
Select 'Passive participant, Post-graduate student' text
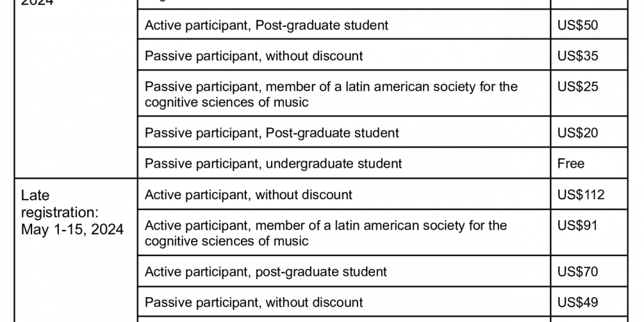tap(272, 133)
